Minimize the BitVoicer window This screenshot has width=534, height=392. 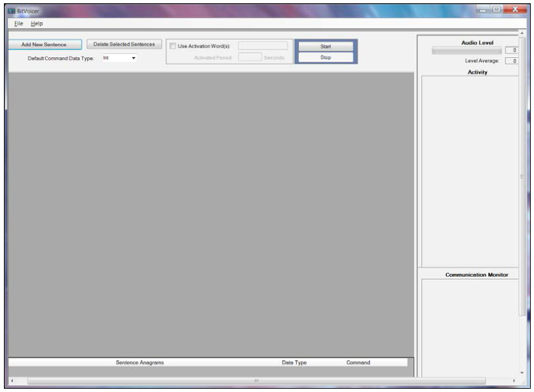(x=483, y=10)
